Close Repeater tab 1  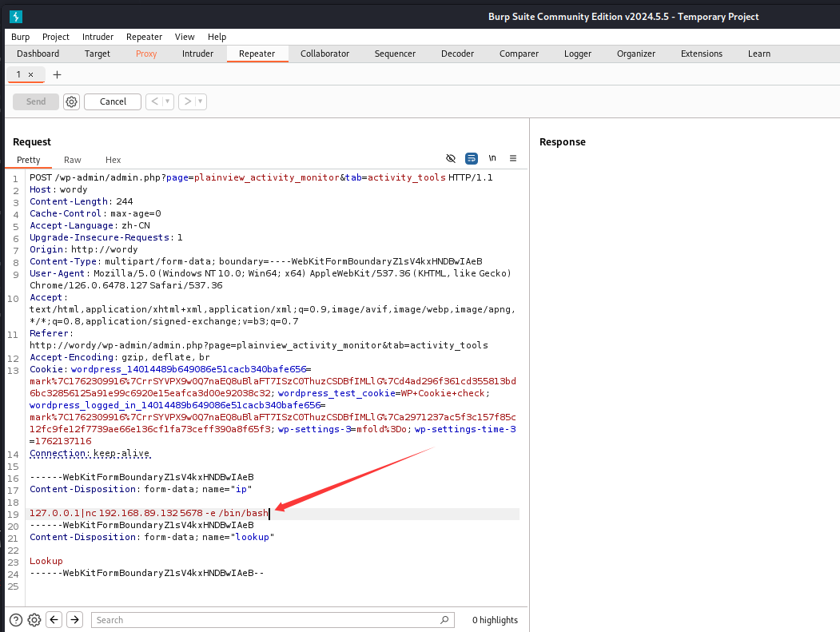[x=30, y=74]
